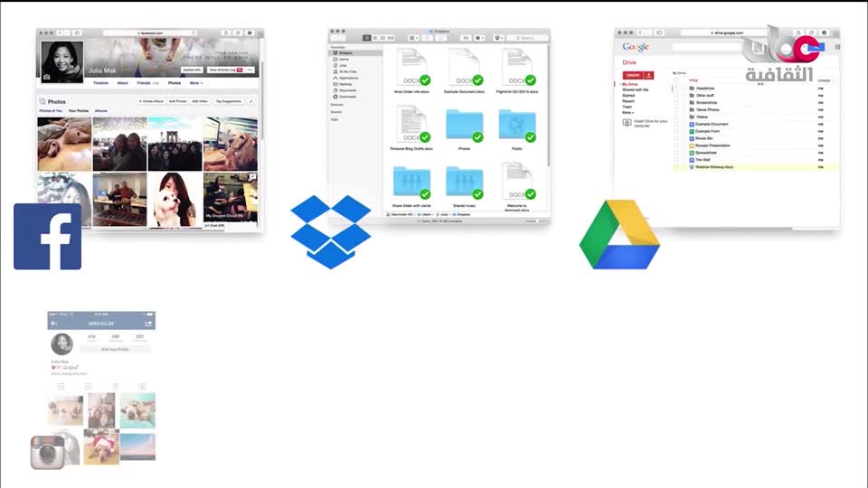Tick the checkbox for Webinar followup row
The height and width of the screenshot is (488, 868).
pos(676,166)
